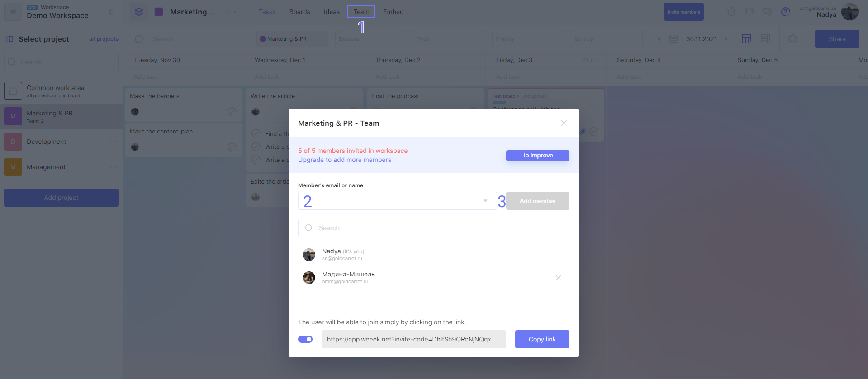Open the chat messages icon
The height and width of the screenshot is (379, 868).
click(x=767, y=12)
